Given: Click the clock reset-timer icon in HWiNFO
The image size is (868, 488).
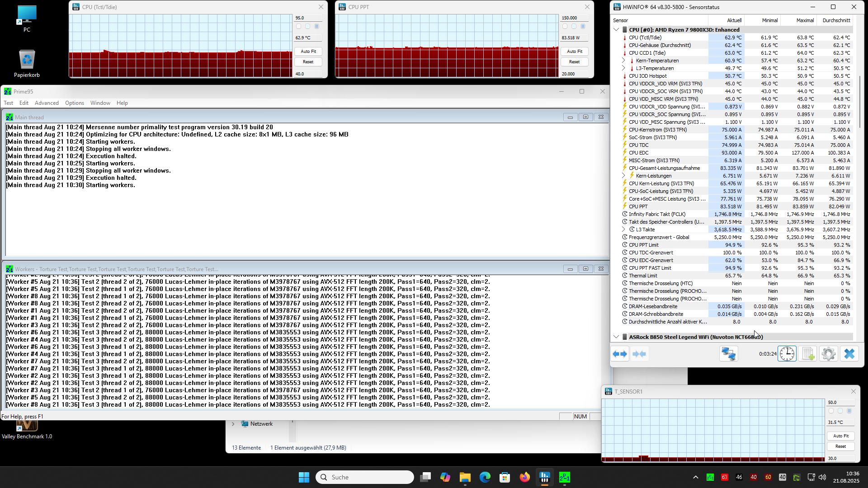Looking at the screenshot, I should [x=787, y=354].
